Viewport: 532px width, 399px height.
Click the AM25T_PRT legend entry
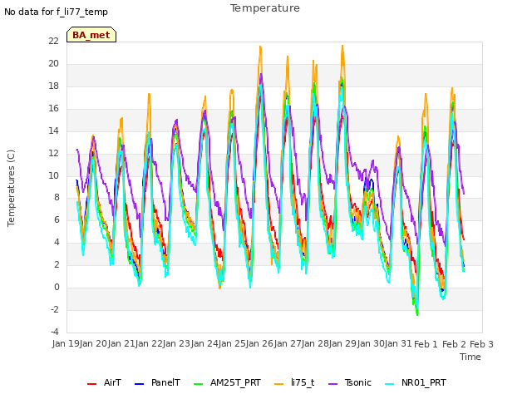(x=227, y=382)
